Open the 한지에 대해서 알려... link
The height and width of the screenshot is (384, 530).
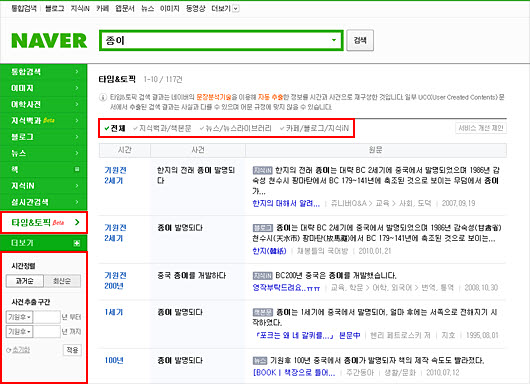coord(286,203)
